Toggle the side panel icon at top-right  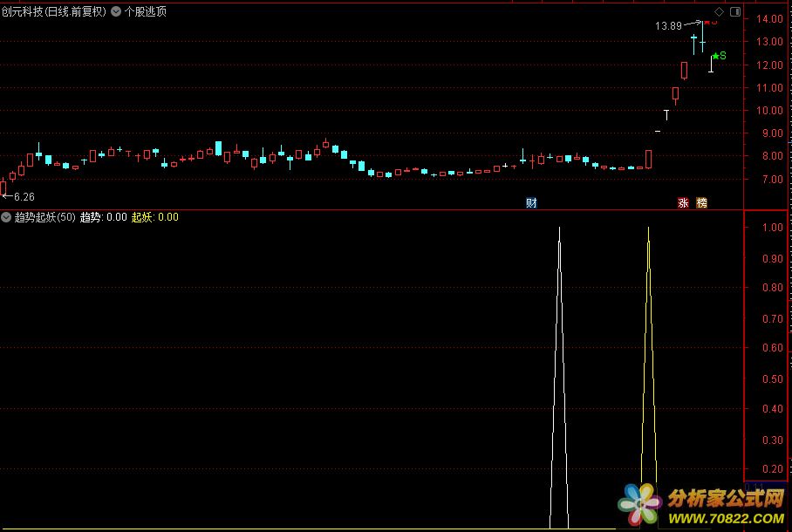click(735, 11)
